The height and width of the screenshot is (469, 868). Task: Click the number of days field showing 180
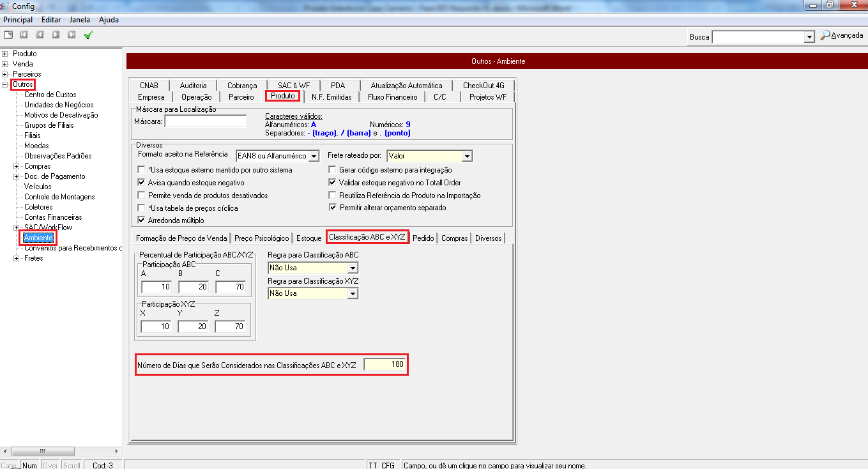point(385,364)
